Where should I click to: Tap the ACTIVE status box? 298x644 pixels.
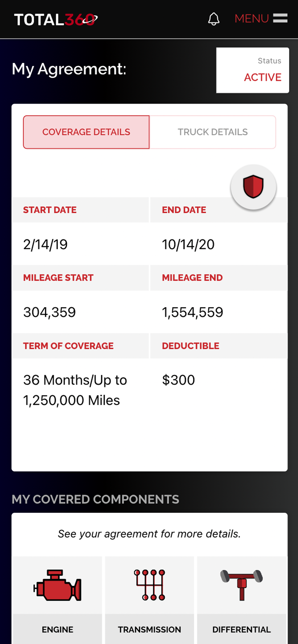pyautogui.click(x=252, y=70)
